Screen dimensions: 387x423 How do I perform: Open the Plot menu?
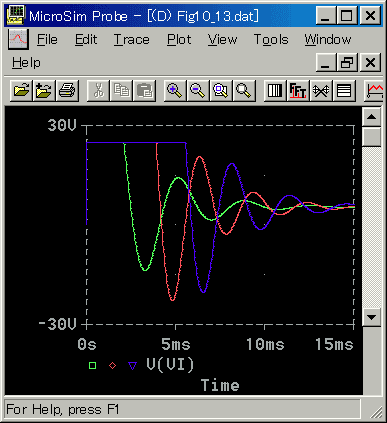[x=179, y=40]
